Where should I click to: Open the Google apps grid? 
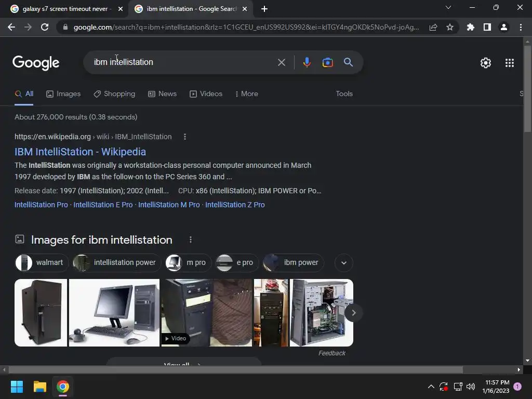509,63
